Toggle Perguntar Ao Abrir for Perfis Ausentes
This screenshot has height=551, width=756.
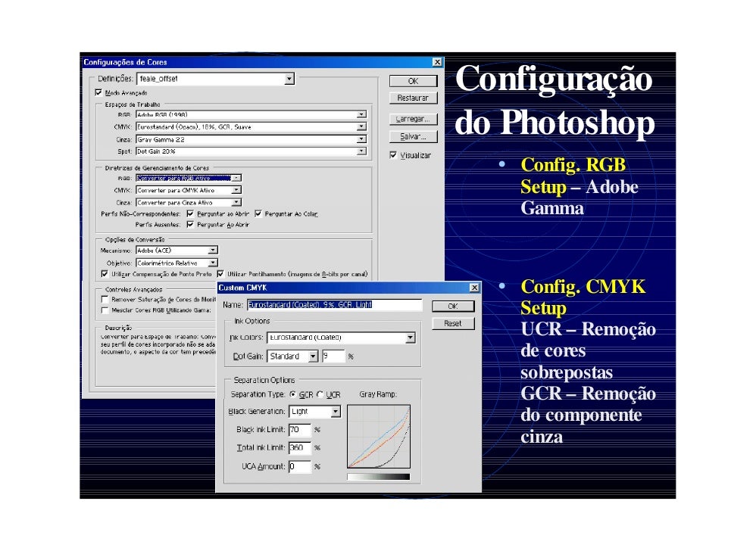(190, 225)
